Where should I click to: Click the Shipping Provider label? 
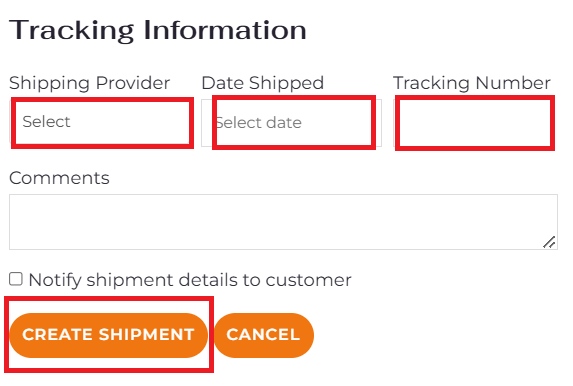click(90, 83)
